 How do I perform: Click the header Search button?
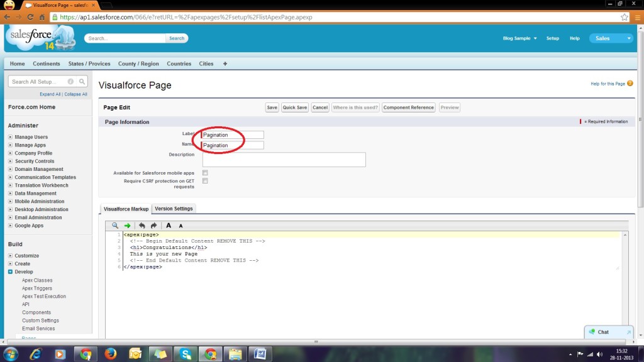[x=177, y=38]
